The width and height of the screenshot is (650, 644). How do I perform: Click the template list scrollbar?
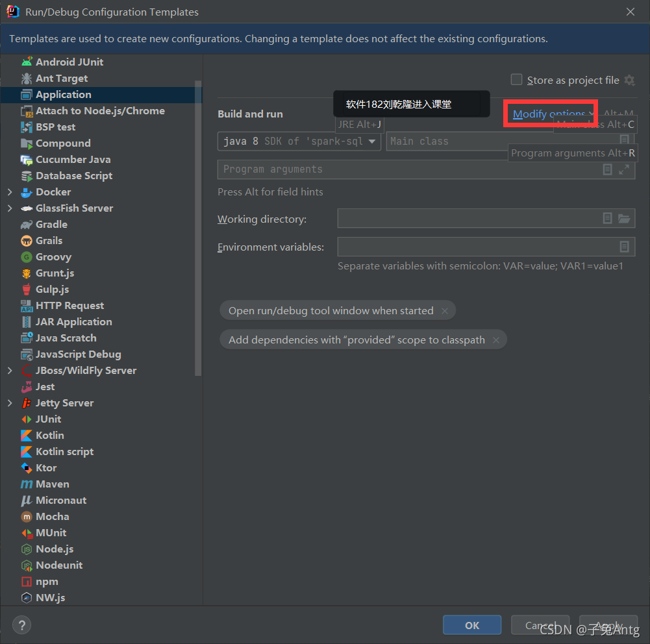point(198,228)
